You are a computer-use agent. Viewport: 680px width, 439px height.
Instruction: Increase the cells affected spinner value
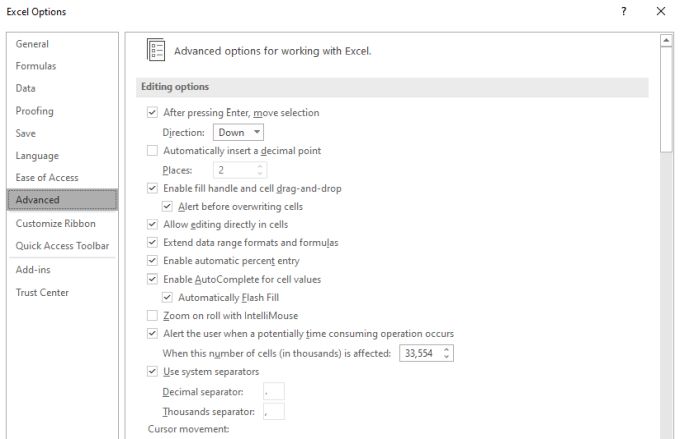tap(447, 349)
